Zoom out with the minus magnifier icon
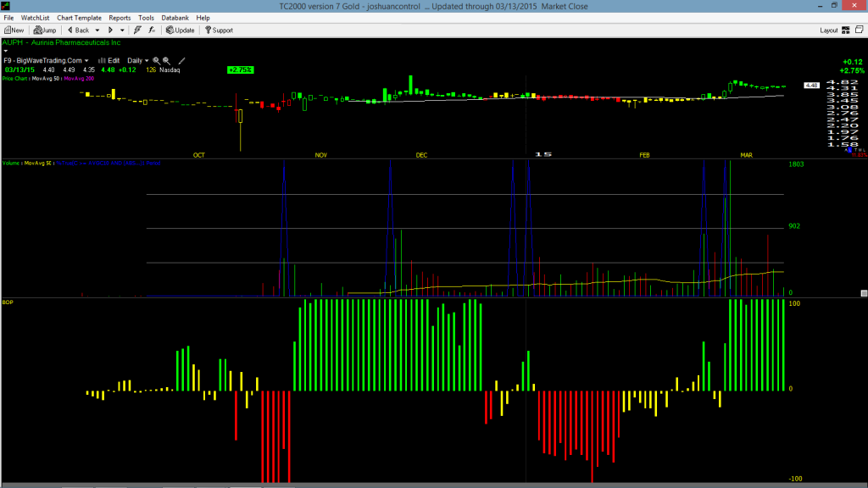Image resolution: width=868 pixels, height=488 pixels. pos(166,61)
